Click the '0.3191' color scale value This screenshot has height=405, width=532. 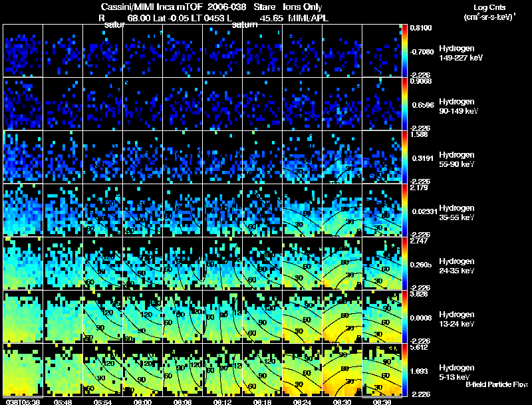tap(422, 158)
